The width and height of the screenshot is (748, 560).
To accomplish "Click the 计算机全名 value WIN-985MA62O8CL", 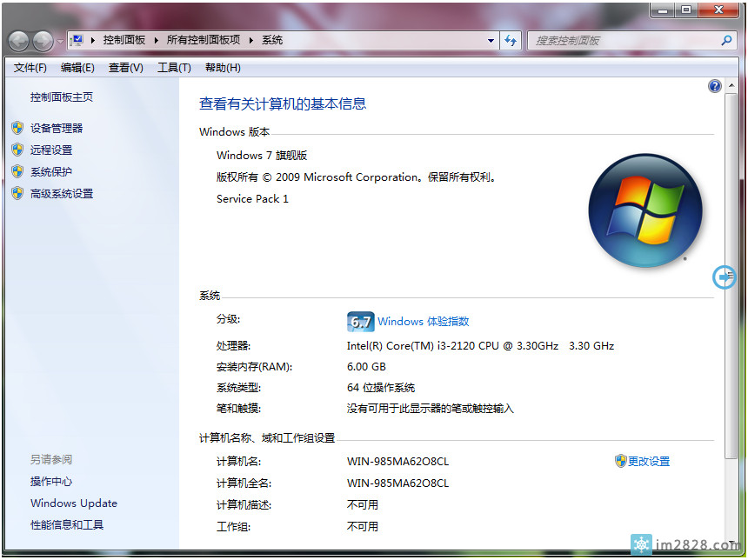I will click(x=397, y=483).
